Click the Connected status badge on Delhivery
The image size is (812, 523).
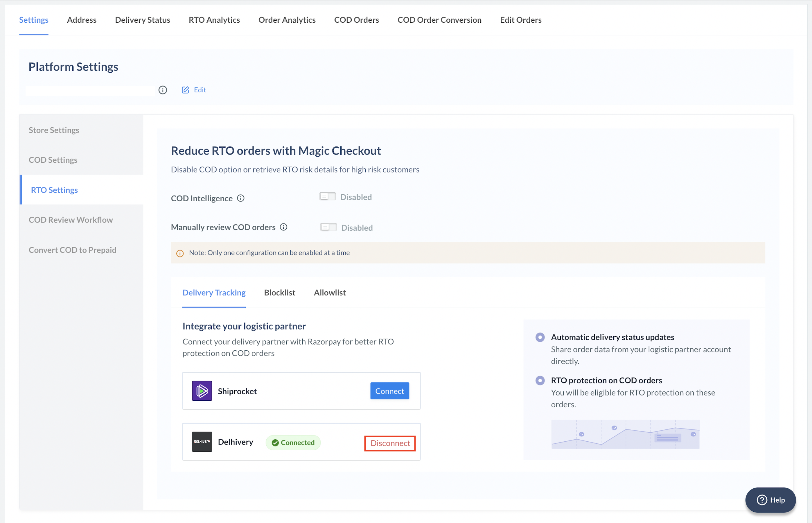coord(292,443)
